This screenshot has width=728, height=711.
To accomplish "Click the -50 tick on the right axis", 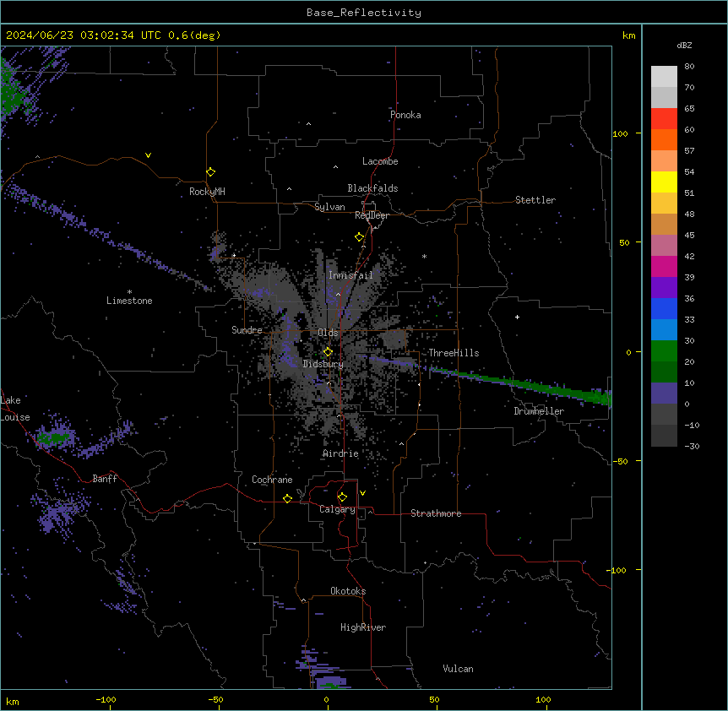I will click(620, 461).
